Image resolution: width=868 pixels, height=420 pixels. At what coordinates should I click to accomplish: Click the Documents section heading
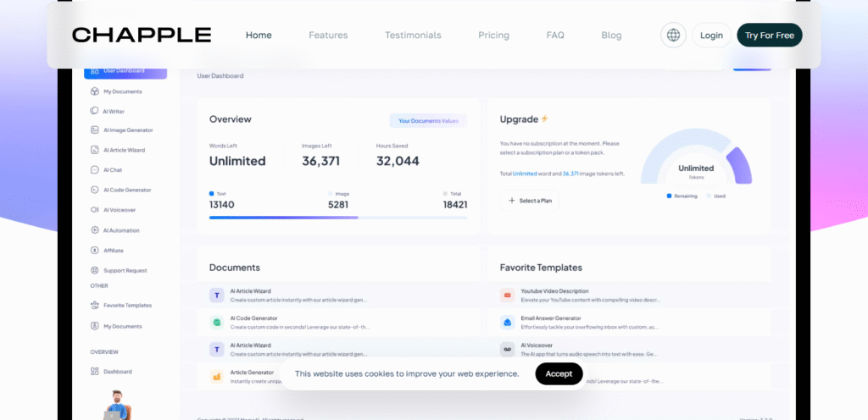235,268
